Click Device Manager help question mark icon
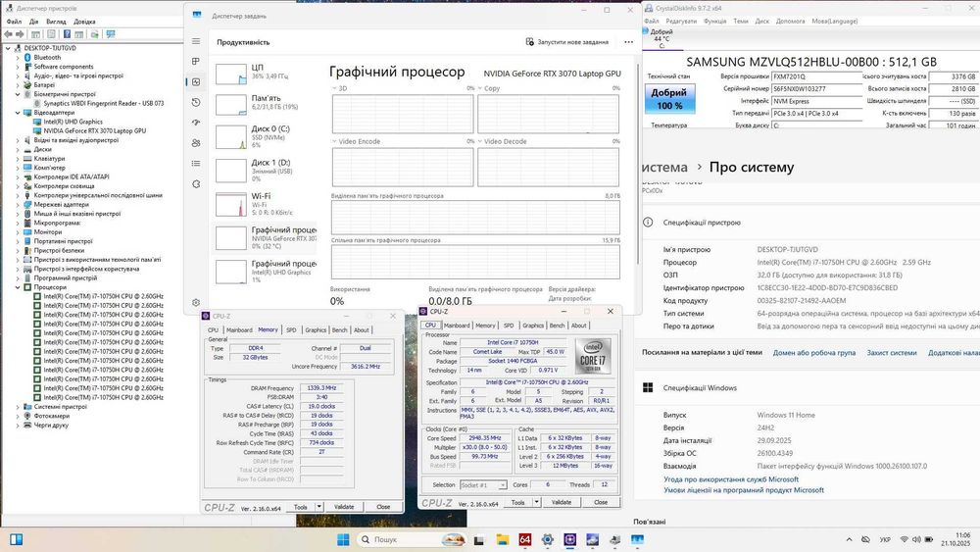 click(66, 34)
